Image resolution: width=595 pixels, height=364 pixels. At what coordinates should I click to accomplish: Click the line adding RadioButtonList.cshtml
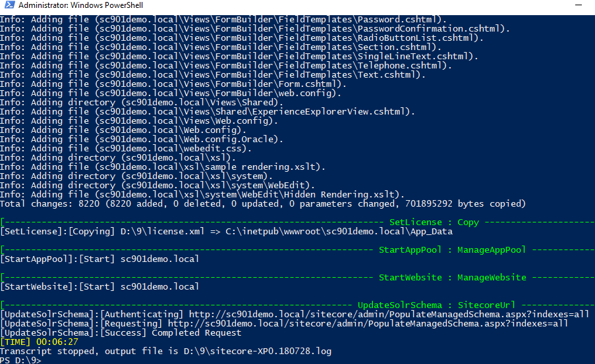pyautogui.click(x=242, y=38)
